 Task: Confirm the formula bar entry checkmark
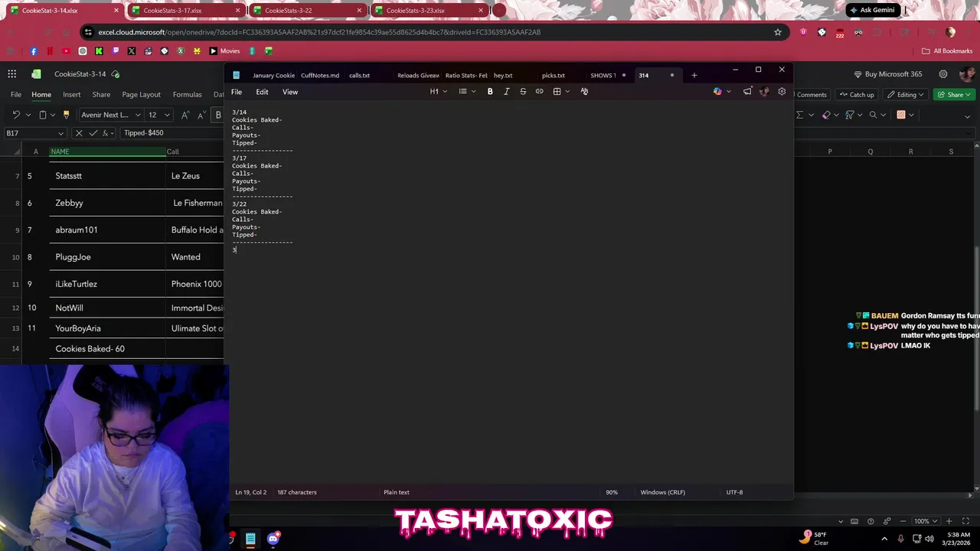click(x=93, y=133)
